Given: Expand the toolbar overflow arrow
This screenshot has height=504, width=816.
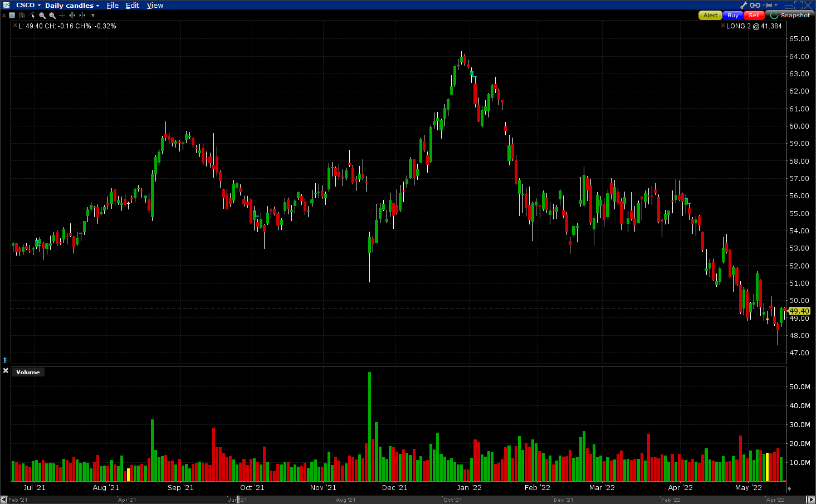Looking at the screenshot, I should pos(93,16).
